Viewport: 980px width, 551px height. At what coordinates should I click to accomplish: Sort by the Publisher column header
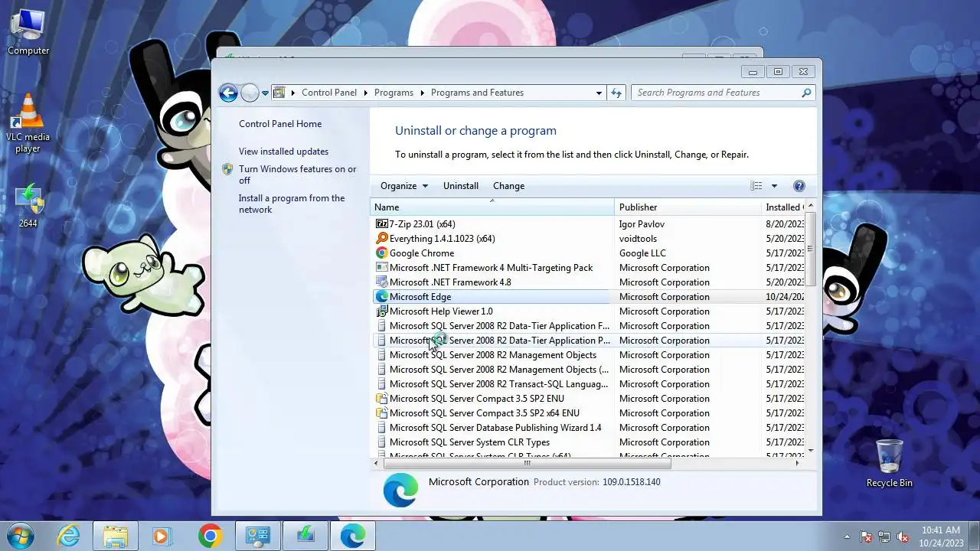[688, 207]
